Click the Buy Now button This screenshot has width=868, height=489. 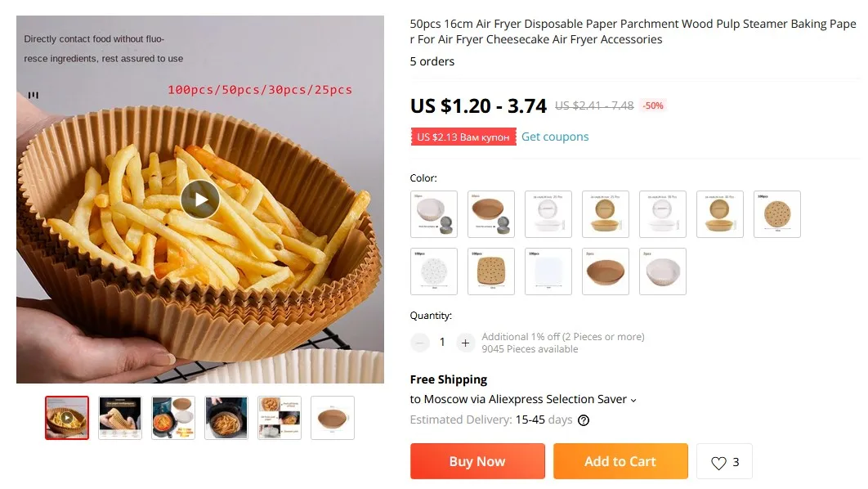point(477,461)
